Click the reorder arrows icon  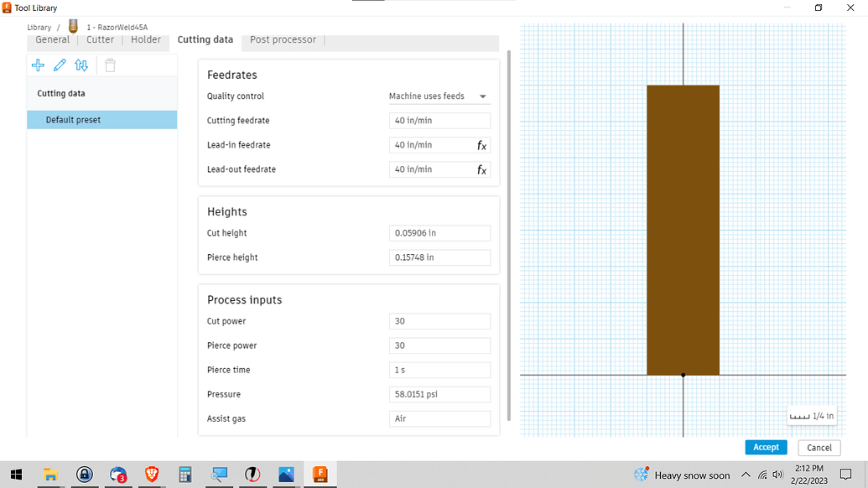(81, 65)
